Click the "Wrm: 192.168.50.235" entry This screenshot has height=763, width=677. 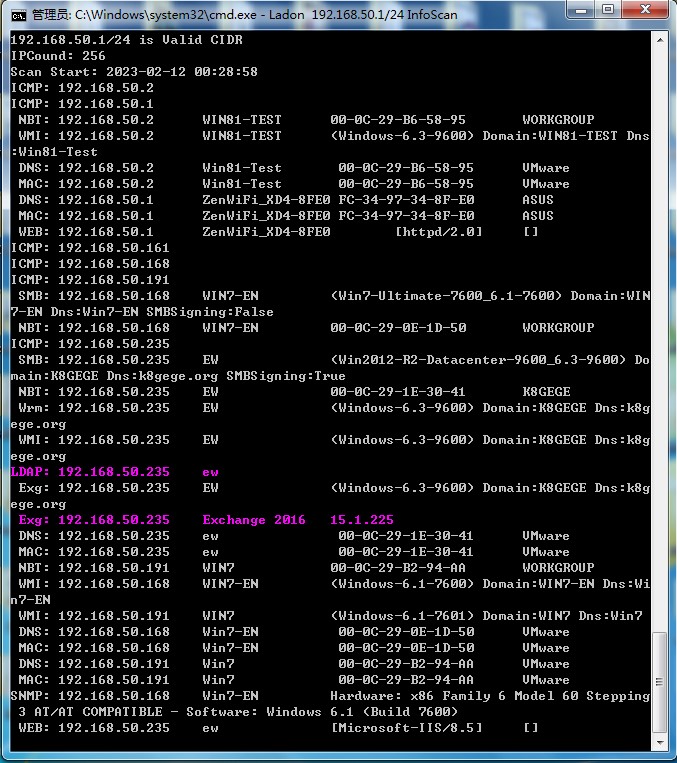point(94,408)
